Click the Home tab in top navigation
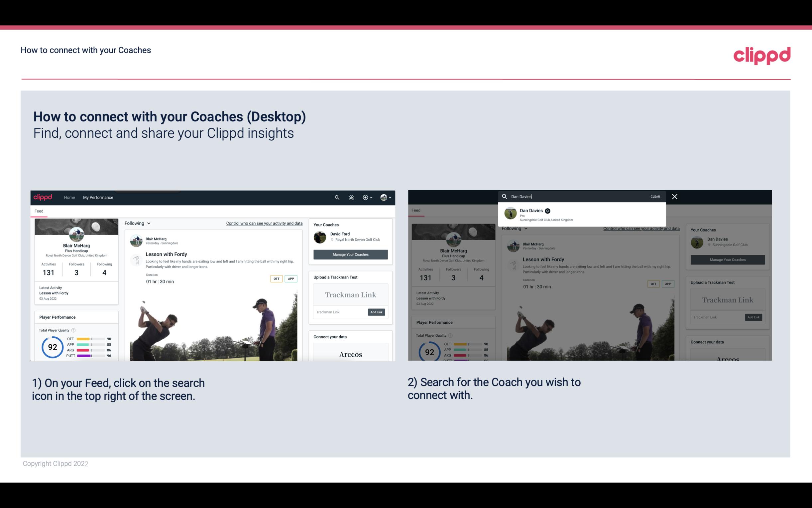The width and height of the screenshot is (812, 508). [x=69, y=197]
